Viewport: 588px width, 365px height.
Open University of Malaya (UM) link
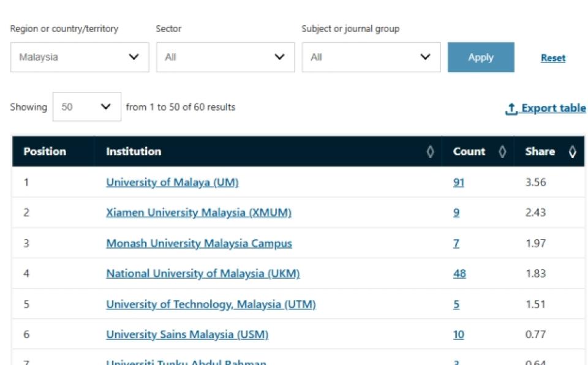(x=172, y=182)
